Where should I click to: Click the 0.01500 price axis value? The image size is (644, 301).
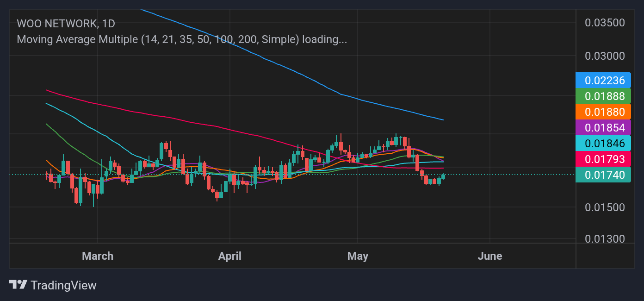click(x=605, y=207)
